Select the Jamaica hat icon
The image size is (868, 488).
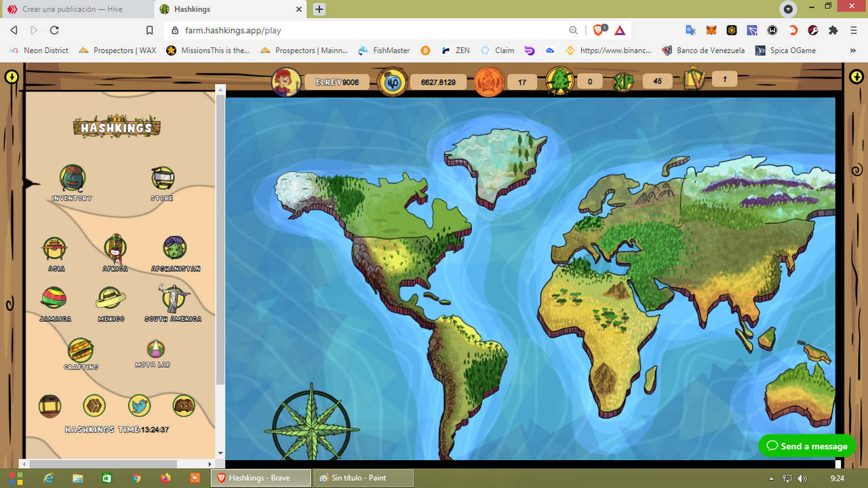(x=54, y=298)
